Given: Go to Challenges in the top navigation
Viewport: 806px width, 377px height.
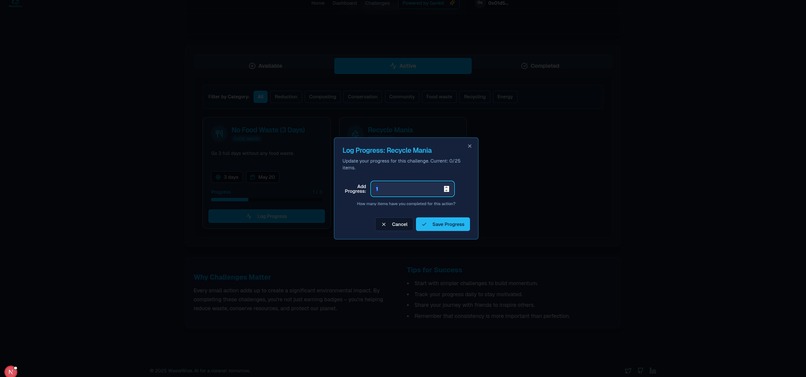Looking at the screenshot, I should (x=377, y=3).
